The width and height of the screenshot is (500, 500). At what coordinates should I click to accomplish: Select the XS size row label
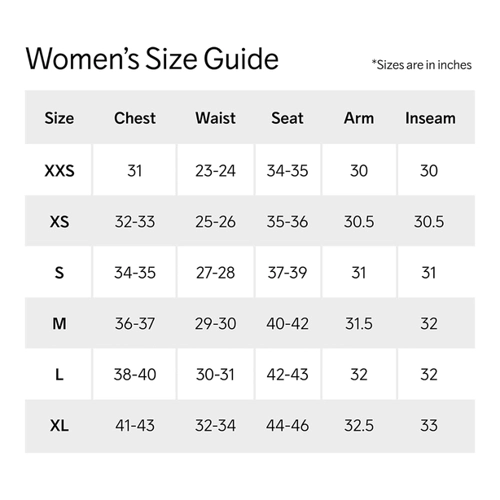tap(59, 222)
